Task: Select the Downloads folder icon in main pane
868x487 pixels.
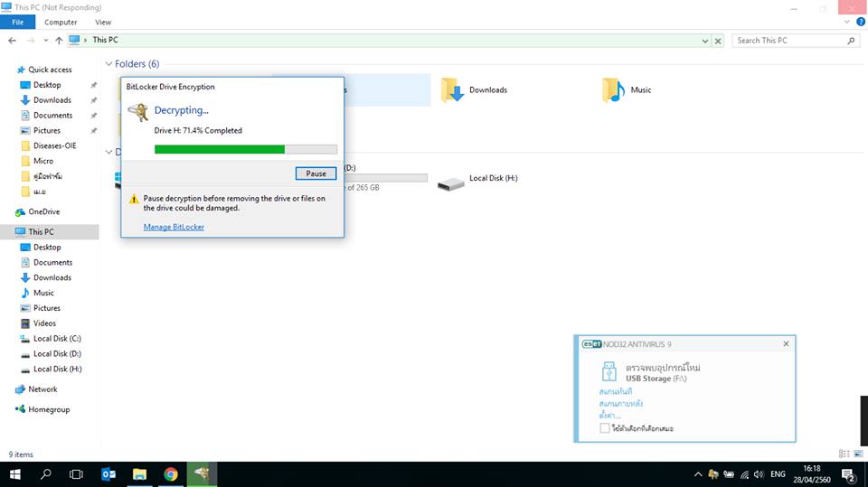Action: [x=452, y=90]
